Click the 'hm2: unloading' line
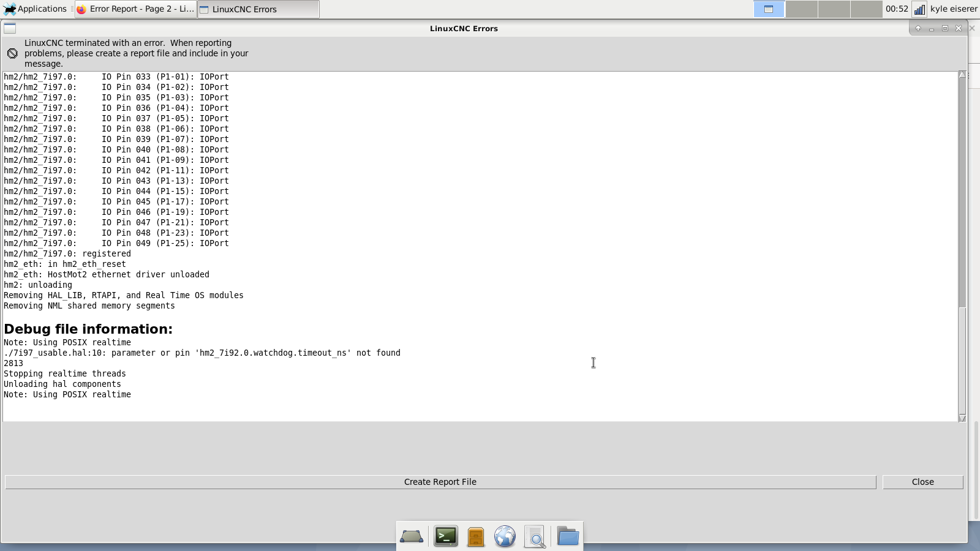The height and width of the screenshot is (551, 980). click(x=38, y=285)
